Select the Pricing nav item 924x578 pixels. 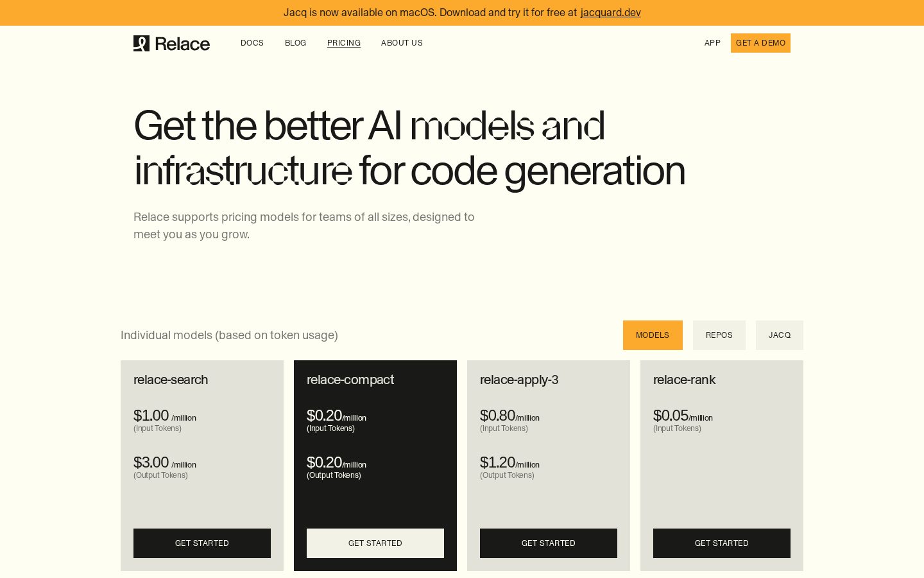[x=344, y=43]
